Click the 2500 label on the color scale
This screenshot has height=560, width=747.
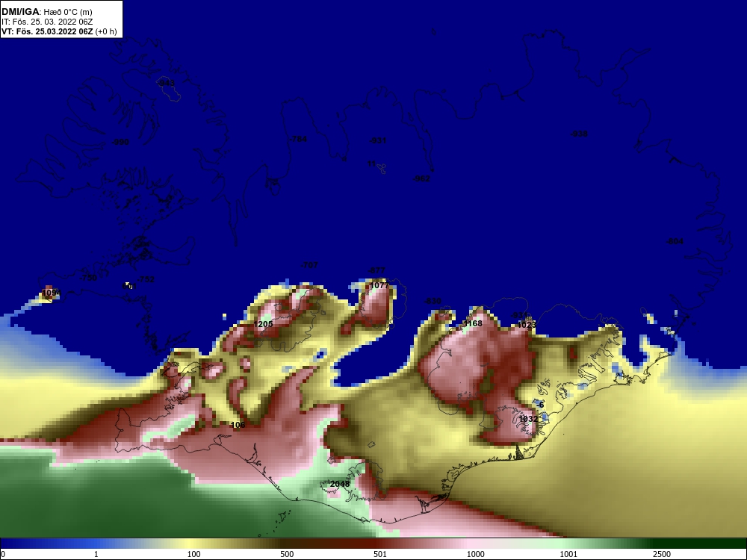click(662, 554)
